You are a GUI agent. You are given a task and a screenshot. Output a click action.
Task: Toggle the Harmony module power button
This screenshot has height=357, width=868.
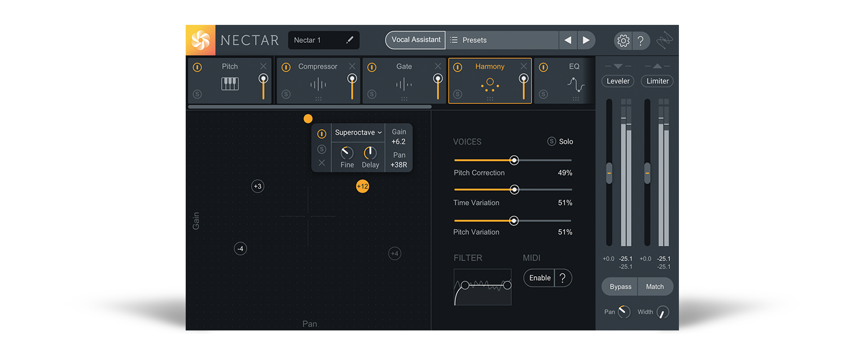pos(458,67)
